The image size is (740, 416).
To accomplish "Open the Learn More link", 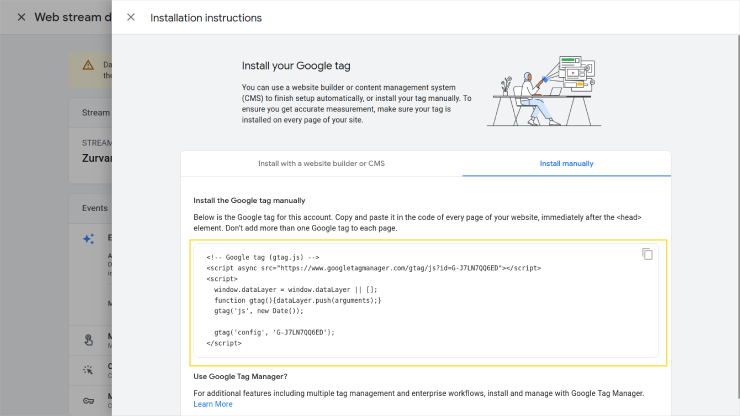I will [x=212, y=404].
